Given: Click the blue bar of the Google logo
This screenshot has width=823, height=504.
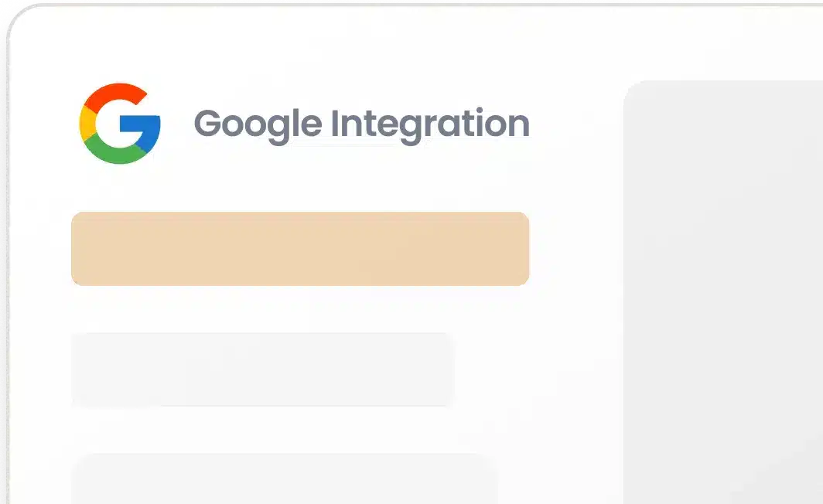Looking at the screenshot, I should pyautogui.click(x=144, y=130).
